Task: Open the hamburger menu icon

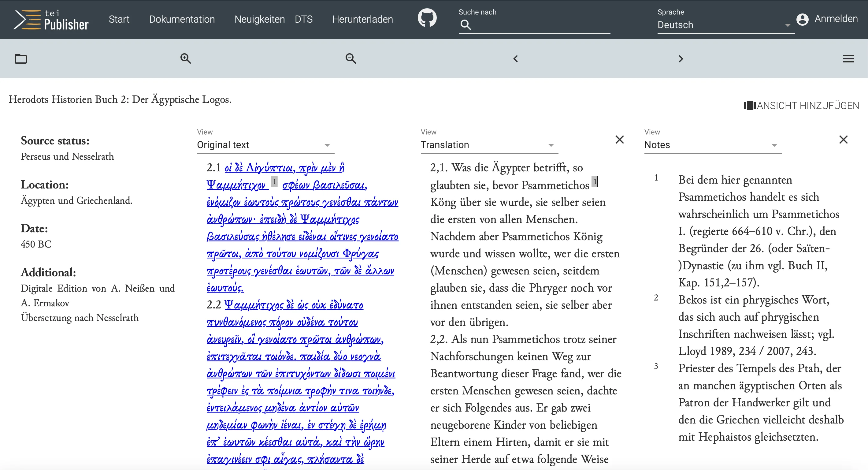Action: 848,59
